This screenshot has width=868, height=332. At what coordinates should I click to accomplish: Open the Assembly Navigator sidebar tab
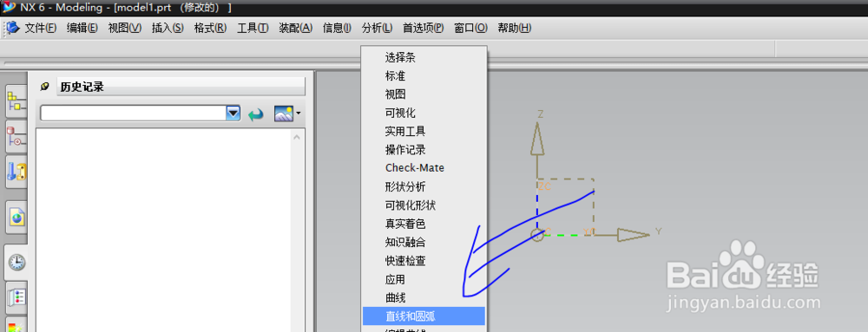tap(16, 101)
